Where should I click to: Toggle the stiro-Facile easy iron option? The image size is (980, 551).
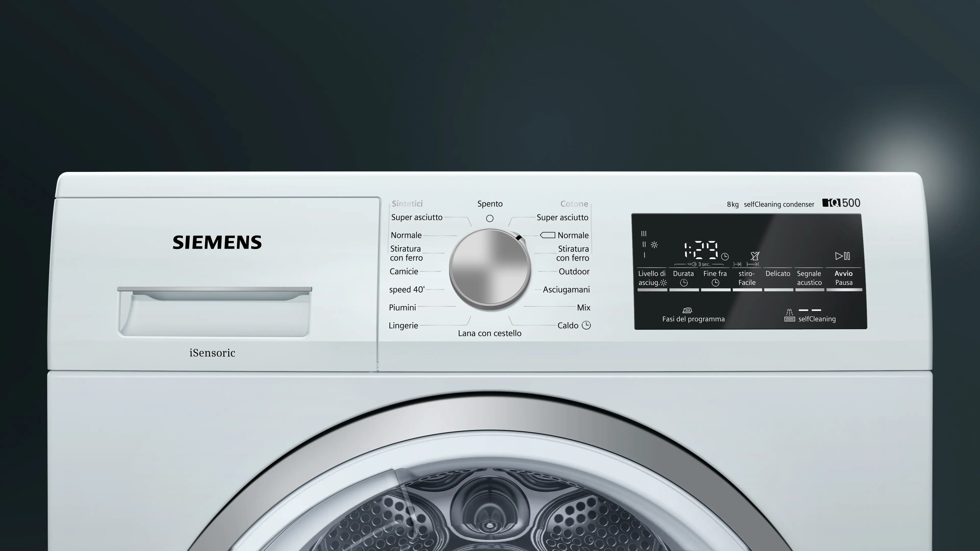click(747, 278)
